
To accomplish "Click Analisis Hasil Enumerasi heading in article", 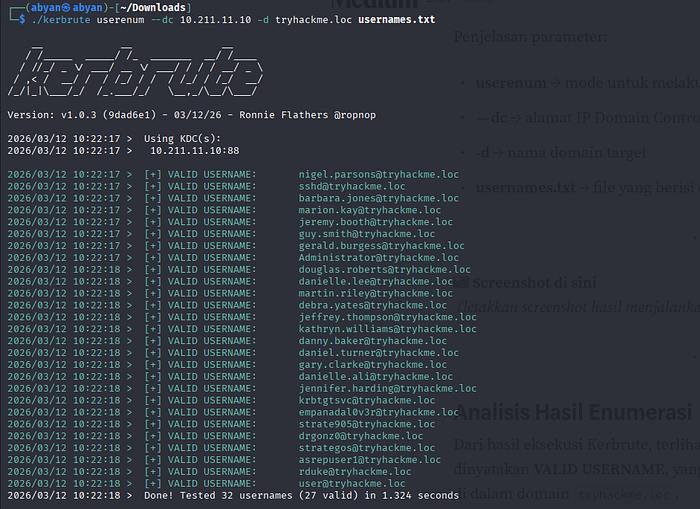I will coord(574,412).
